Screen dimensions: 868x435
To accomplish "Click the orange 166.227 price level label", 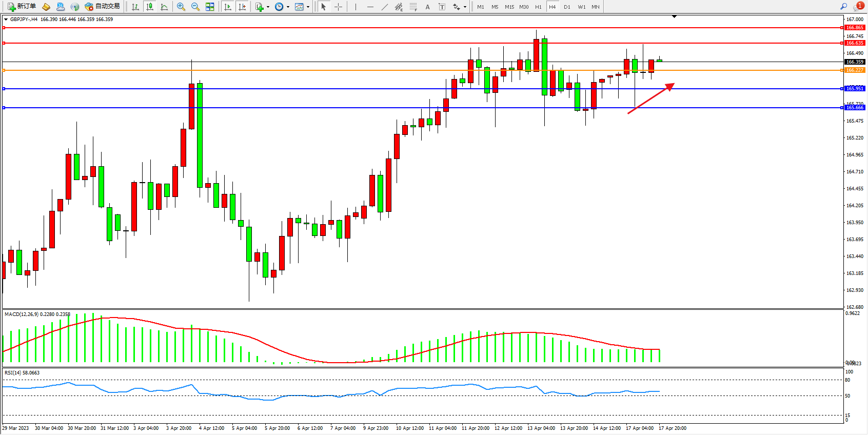I will tap(855, 70).
